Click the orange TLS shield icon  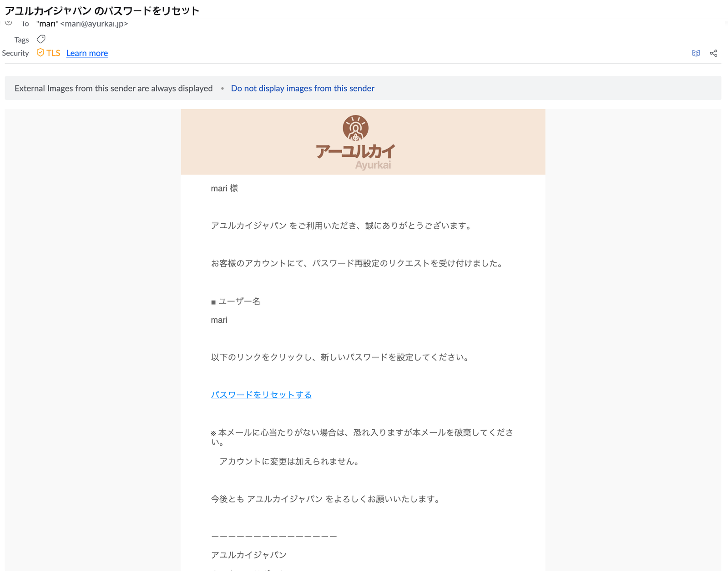[40, 53]
